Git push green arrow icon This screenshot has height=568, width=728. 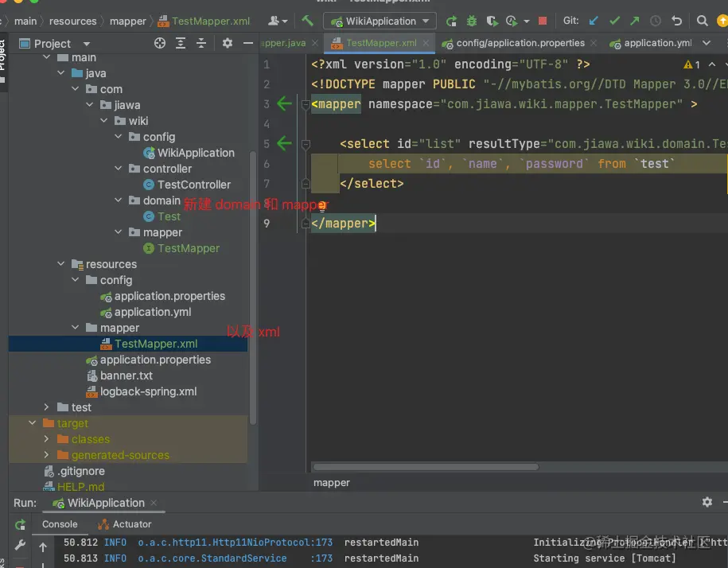tap(635, 21)
